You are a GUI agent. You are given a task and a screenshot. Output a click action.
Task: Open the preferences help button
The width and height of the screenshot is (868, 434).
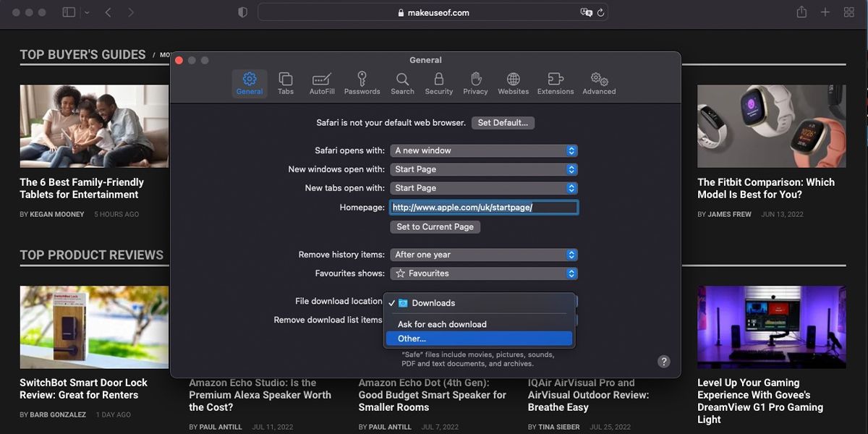pyautogui.click(x=664, y=362)
